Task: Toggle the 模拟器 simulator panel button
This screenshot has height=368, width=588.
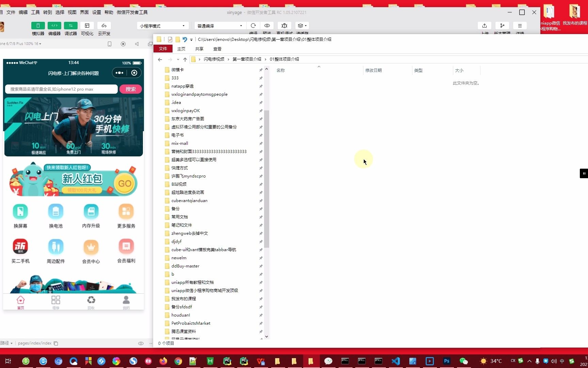Action: [x=38, y=26]
